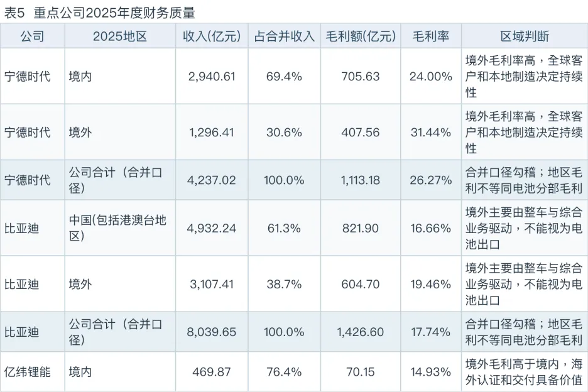This screenshot has height=392, width=588.
Task: Select share cell 69.4%
Action: tap(284, 77)
